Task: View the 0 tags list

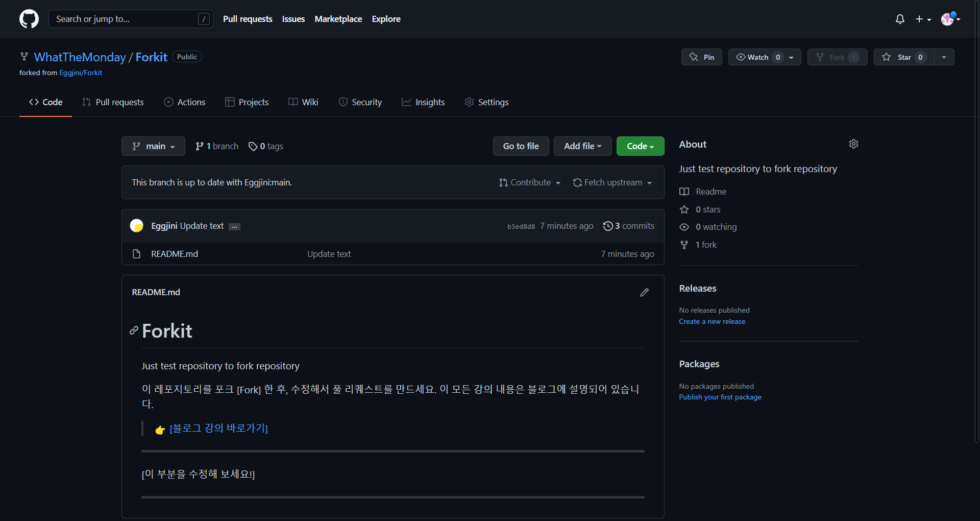Action: [265, 146]
